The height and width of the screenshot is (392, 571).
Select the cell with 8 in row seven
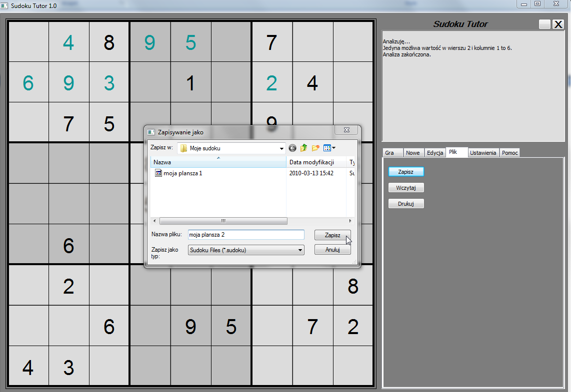click(353, 286)
